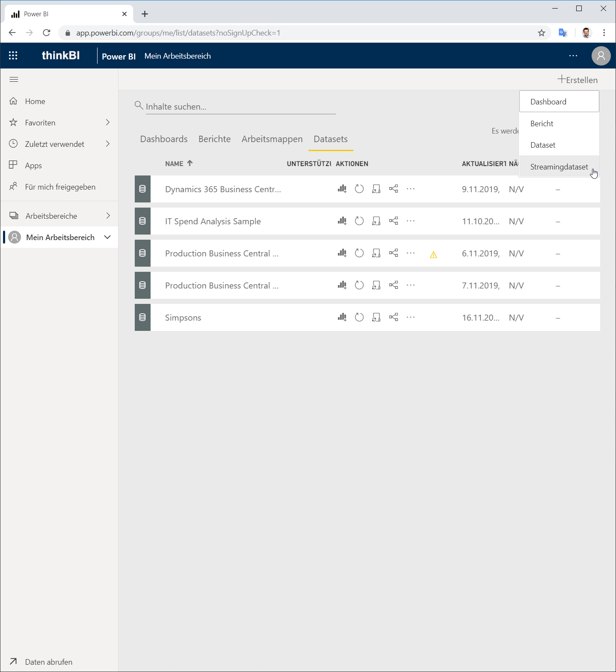This screenshot has width=616, height=672.
Task: View related items for Dynamics 365 dataset
Action: click(x=394, y=189)
